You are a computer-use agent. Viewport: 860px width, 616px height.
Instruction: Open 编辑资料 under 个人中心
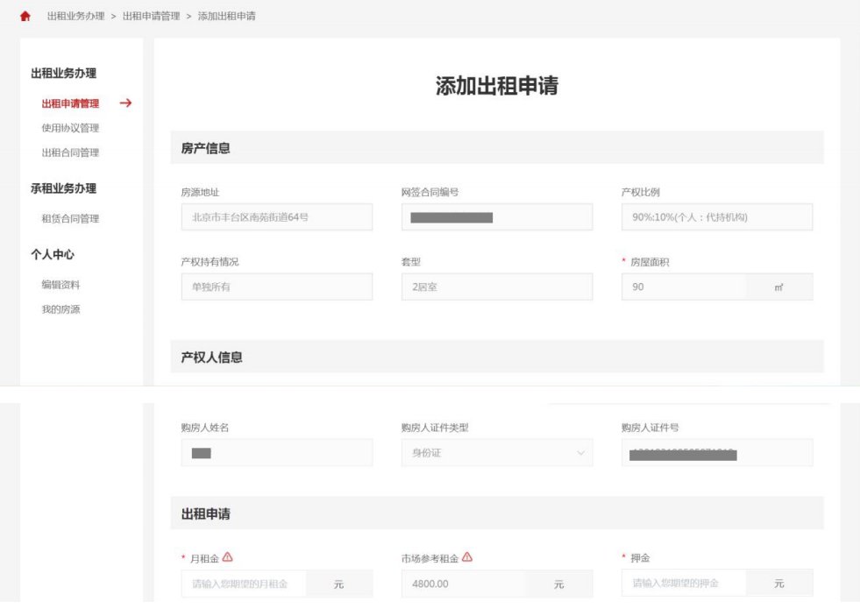click(x=61, y=285)
